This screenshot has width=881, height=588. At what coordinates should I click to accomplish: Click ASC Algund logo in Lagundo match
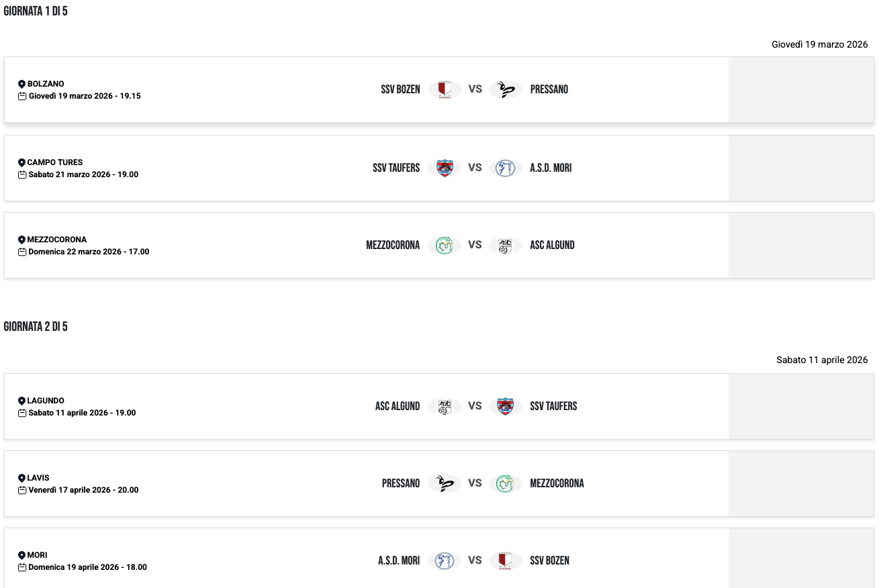(x=444, y=406)
